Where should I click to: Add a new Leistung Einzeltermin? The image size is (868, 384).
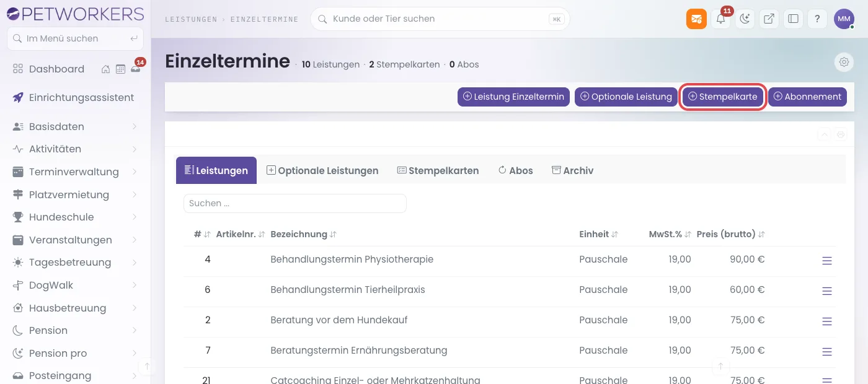tap(513, 97)
